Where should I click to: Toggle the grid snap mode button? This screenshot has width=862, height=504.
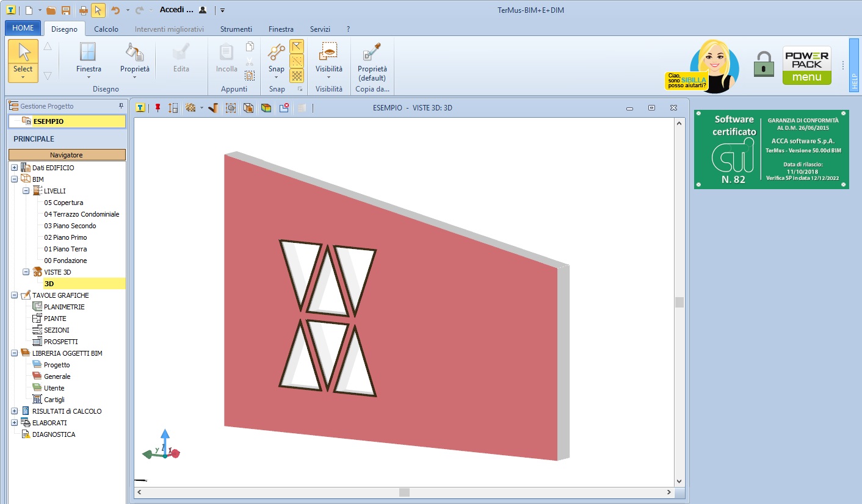pos(297,76)
